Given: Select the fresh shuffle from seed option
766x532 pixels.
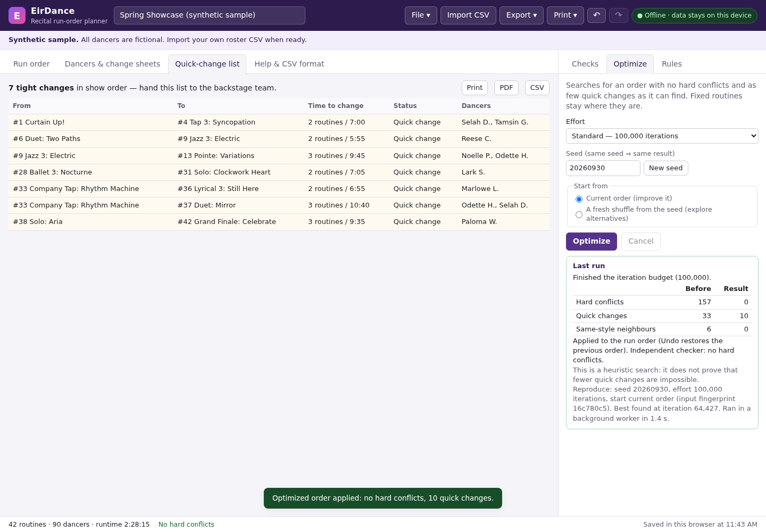Looking at the screenshot, I should (x=579, y=214).
